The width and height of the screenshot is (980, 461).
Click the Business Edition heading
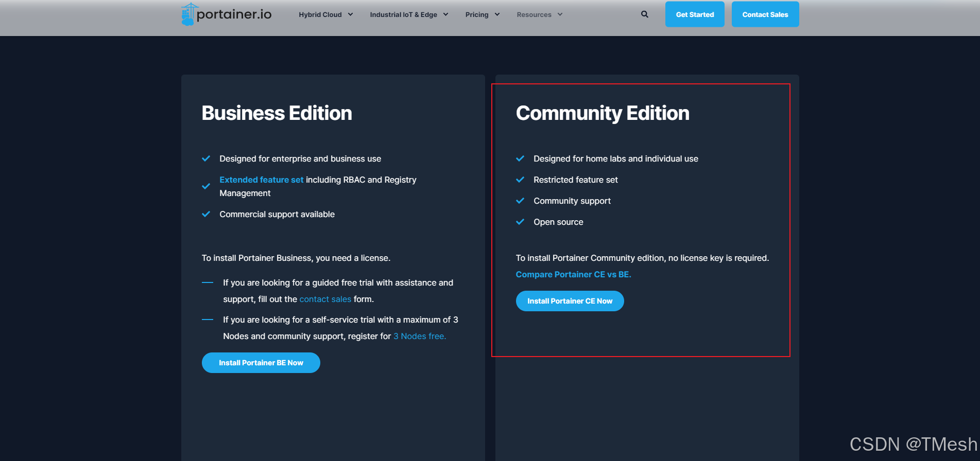tap(277, 113)
